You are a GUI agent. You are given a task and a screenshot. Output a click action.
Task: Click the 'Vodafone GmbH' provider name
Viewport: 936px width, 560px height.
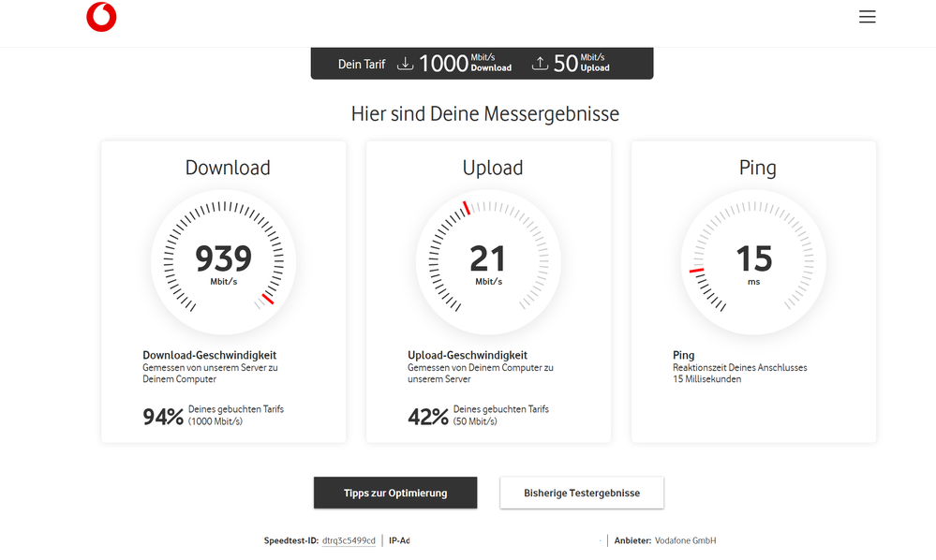[685, 540]
